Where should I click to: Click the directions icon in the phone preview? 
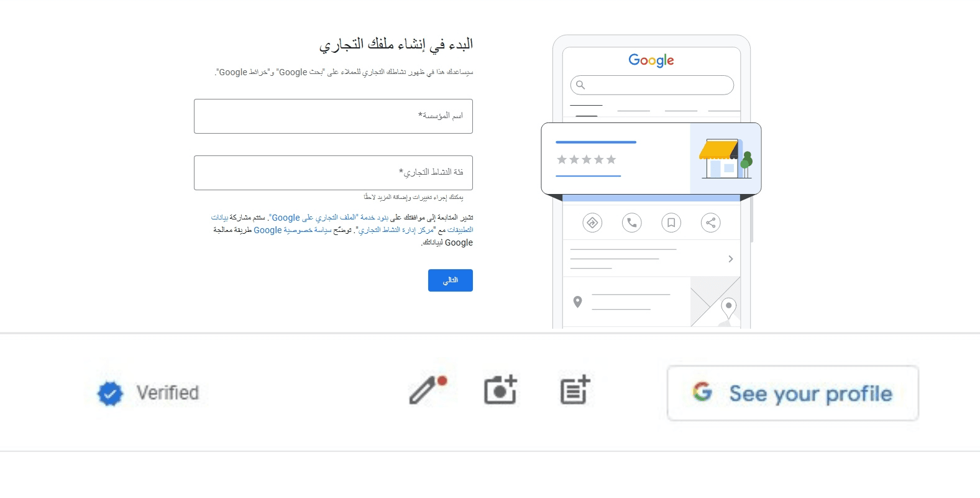pyautogui.click(x=592, y=222)
